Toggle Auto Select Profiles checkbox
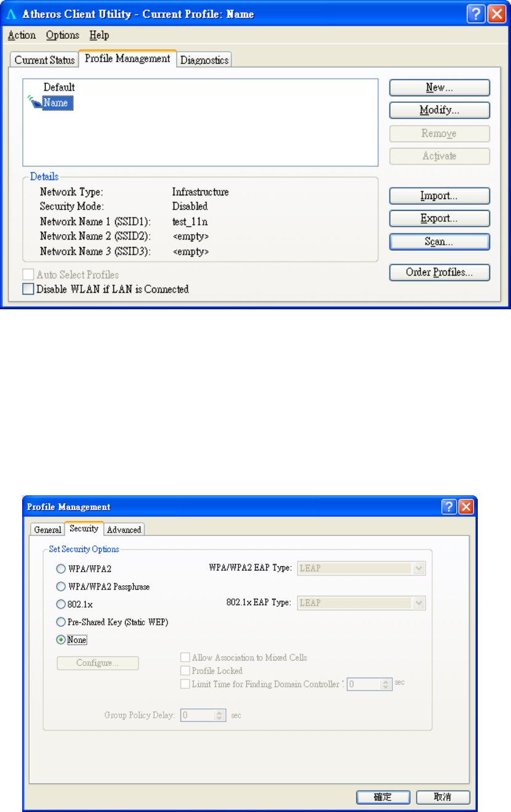This screenshot has width=511, height=812. (x=28, y=275)
